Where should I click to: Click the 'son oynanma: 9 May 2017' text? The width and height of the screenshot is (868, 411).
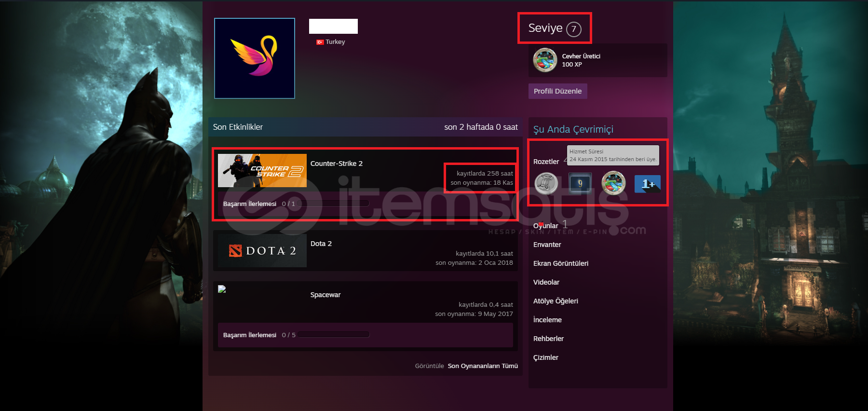(x=474, y=314)
